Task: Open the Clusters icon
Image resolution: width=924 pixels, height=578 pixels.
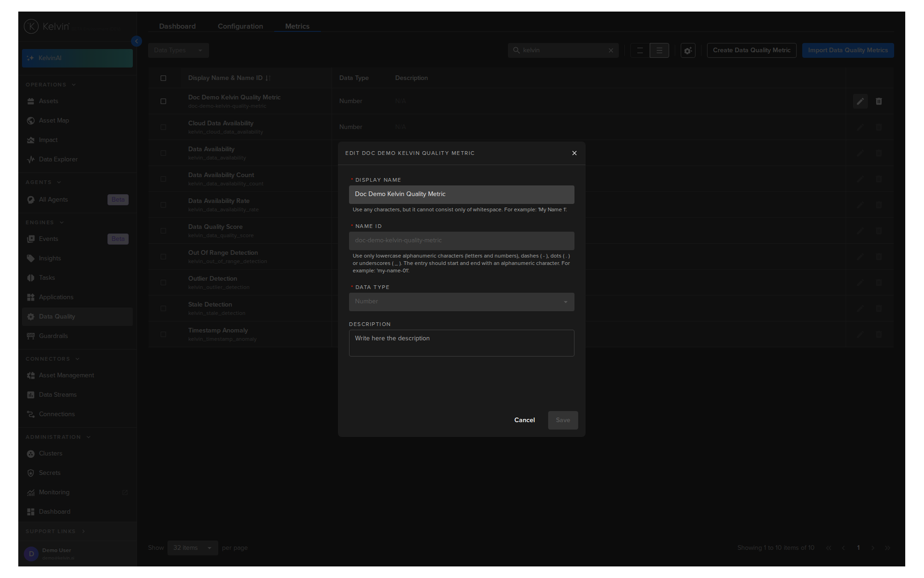Action: coord(31,454)
